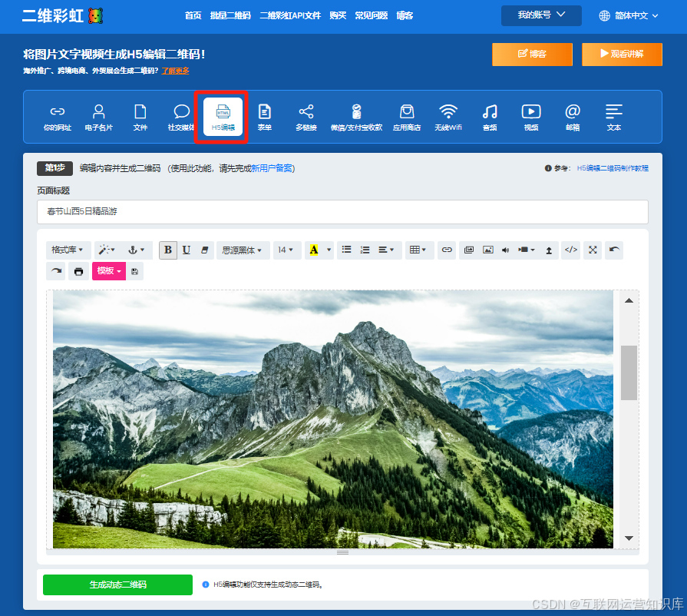Image resolution: width=687 pixels, height=616 pixels.
Task: Toggle fullscreen editor mode
Action: click(x=593, y=250)
